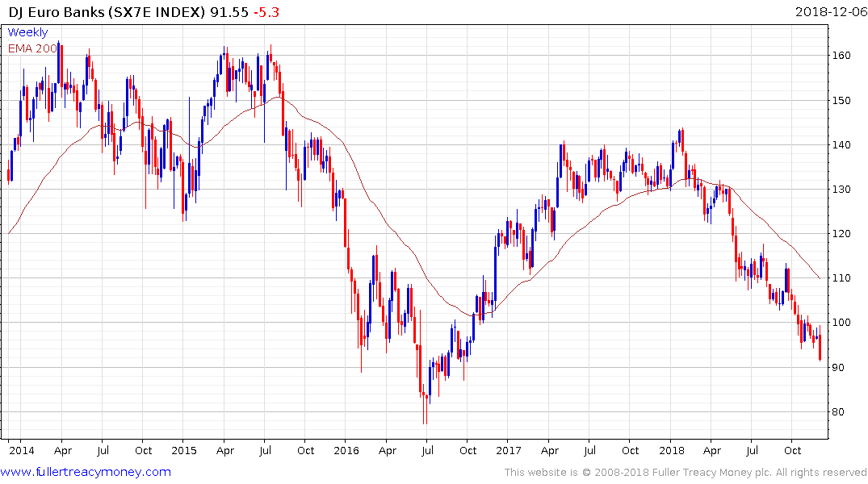The height and width of the screenshot is (484, 868).
Task: Click the date '2018-12-06'
Action: [831, 12]
